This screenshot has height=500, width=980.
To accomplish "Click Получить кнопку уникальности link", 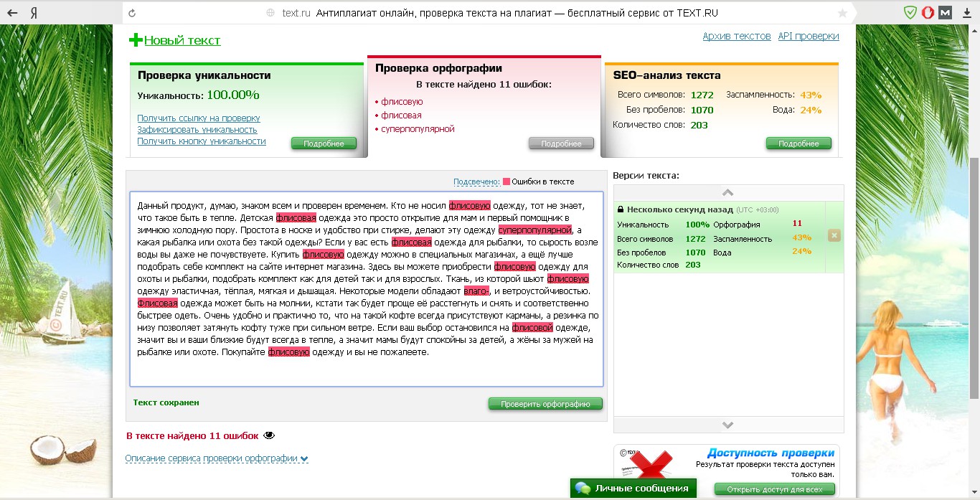I will point(202,141).
